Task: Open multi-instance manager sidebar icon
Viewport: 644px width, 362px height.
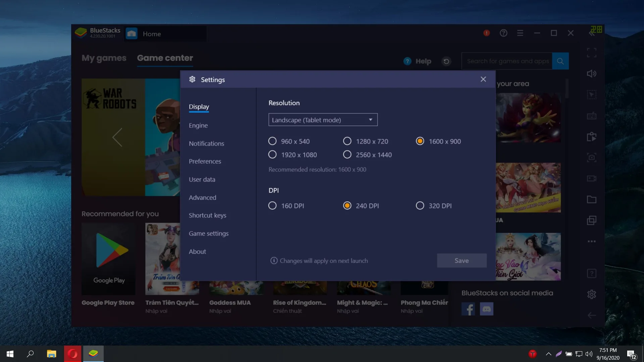Action: (591, 220)
